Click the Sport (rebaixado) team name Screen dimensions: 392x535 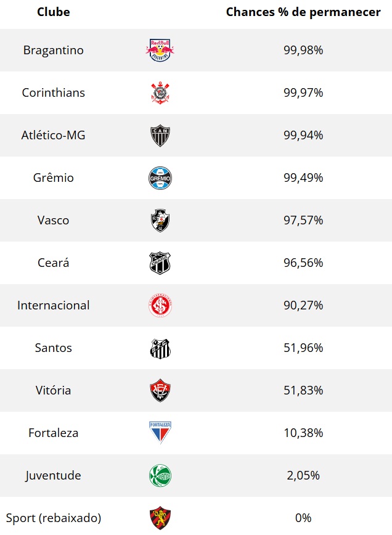54,518
